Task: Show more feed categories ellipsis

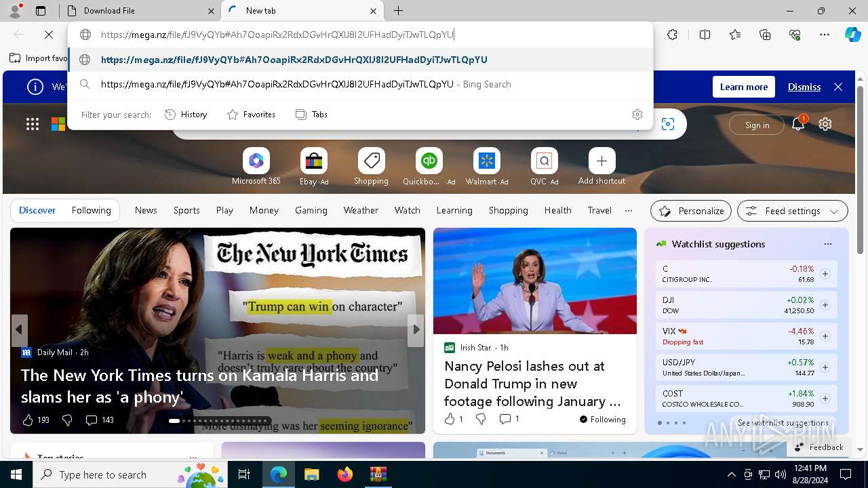Action: coord(629,211)
